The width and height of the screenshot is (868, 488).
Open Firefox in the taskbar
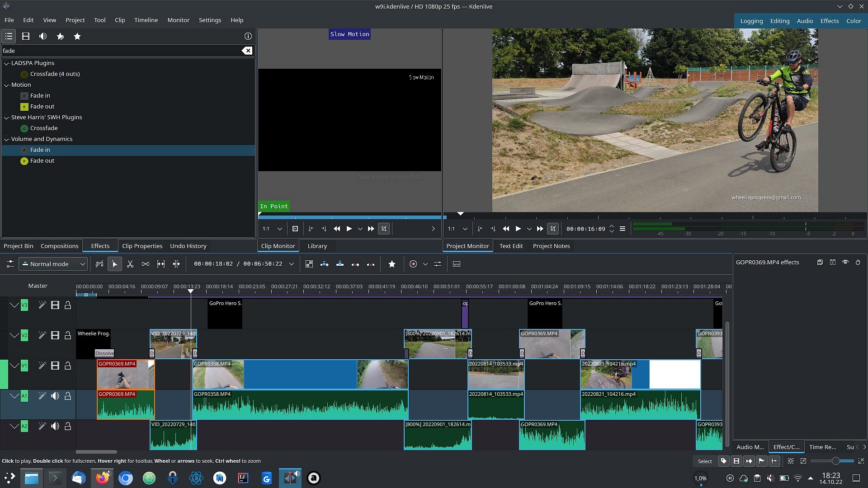pos(103,478)
